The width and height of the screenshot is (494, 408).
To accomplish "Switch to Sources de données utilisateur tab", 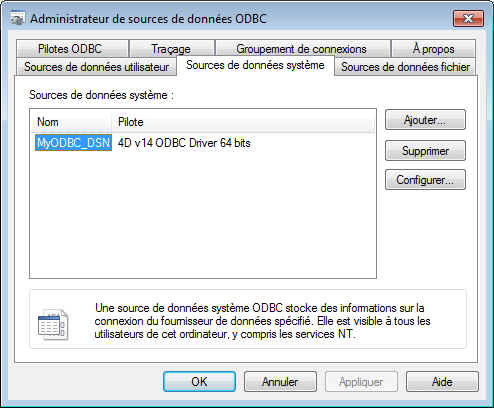I will (x=96, y=67).
